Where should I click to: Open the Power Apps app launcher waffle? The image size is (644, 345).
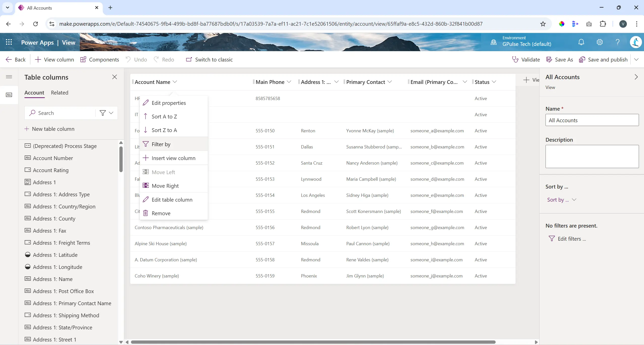9,42
